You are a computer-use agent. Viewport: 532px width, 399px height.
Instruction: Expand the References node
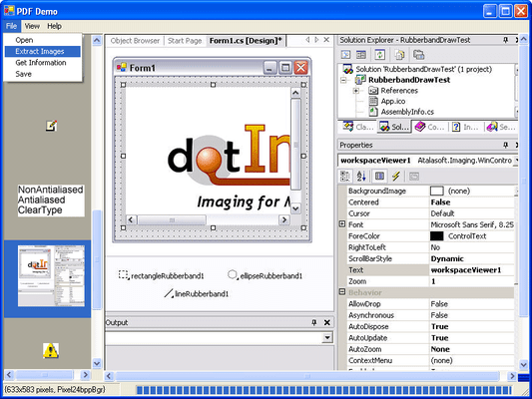click(x=356, y=91)
